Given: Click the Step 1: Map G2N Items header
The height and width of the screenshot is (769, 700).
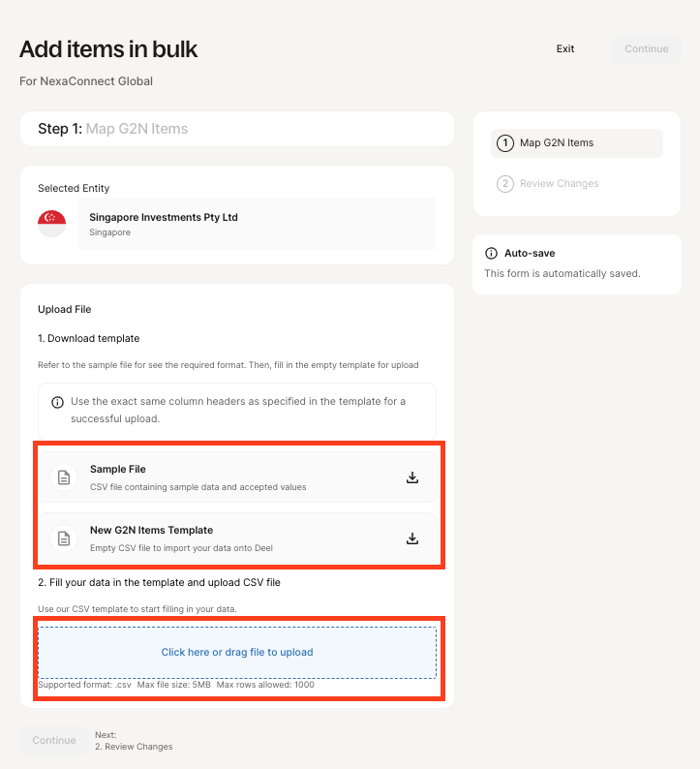Looking at the screenshot, I should point(113,129).
